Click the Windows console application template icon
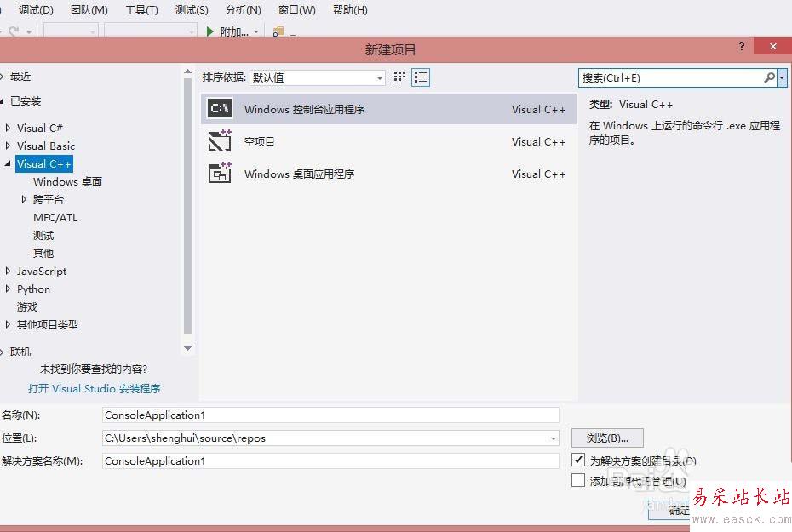The image size is (792, 532). pos(220,108)
